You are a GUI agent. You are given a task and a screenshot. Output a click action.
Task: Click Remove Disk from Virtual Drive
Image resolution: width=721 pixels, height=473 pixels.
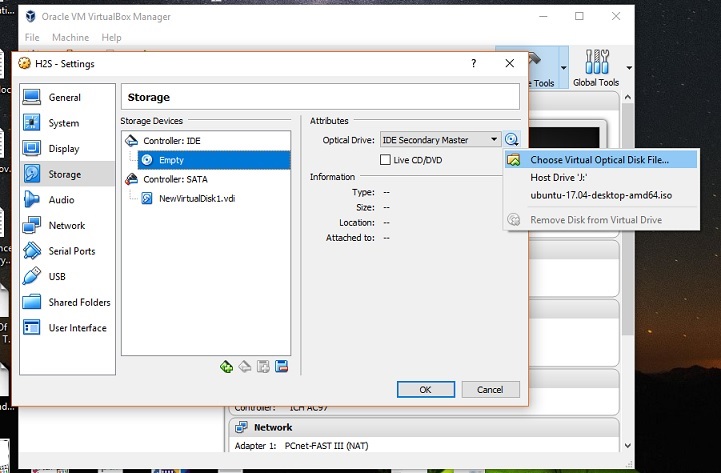point(601,220)
